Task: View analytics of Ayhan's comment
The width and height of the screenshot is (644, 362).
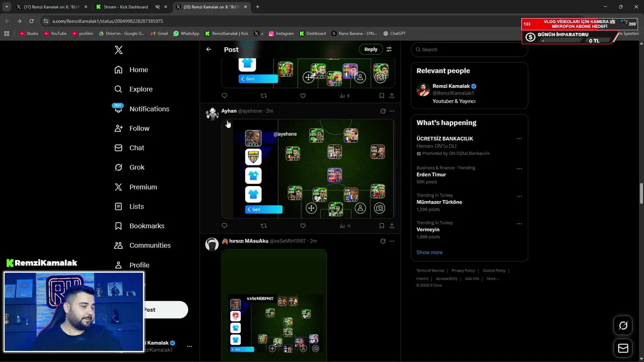Action: tap(345, 226)
